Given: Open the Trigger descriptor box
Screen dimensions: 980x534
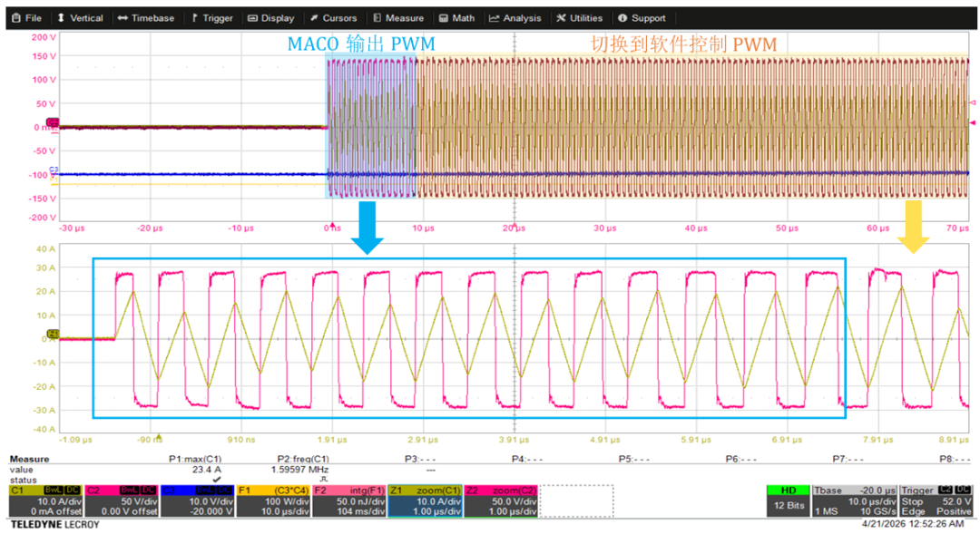Looking at the screenshot, I should coord(936,500).
